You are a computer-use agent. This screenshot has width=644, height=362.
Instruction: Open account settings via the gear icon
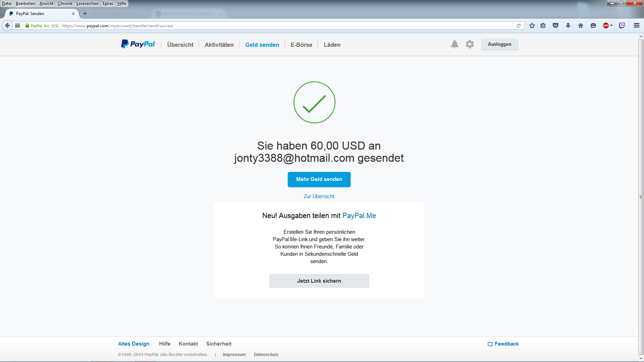tap(470, 44)
